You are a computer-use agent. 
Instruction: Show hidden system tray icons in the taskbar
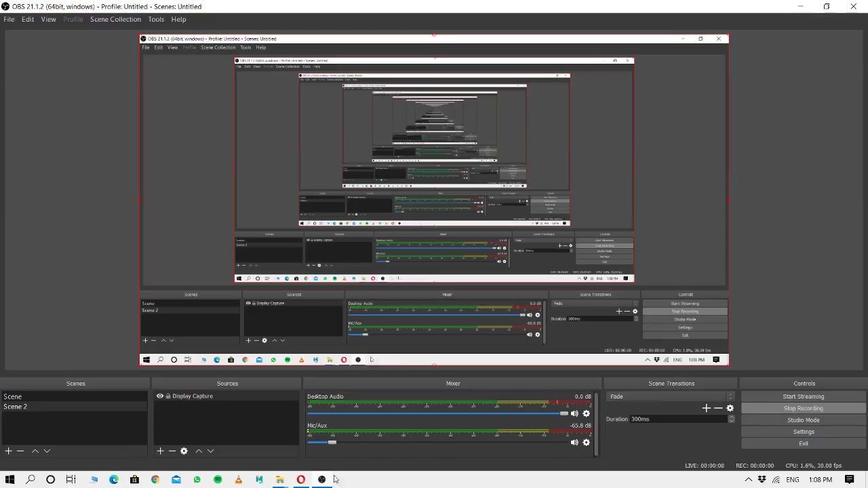coord(748,480)
